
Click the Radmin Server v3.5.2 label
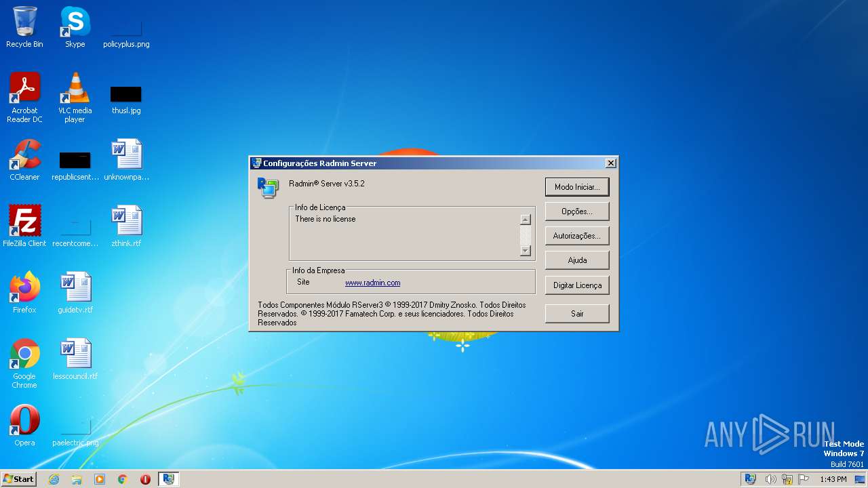click(327, 184)
